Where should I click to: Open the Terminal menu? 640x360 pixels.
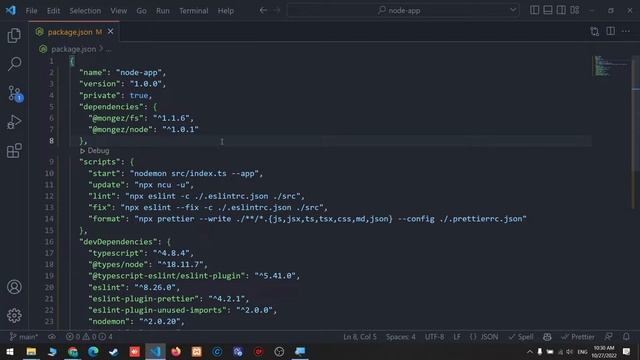tap(193, 11)
